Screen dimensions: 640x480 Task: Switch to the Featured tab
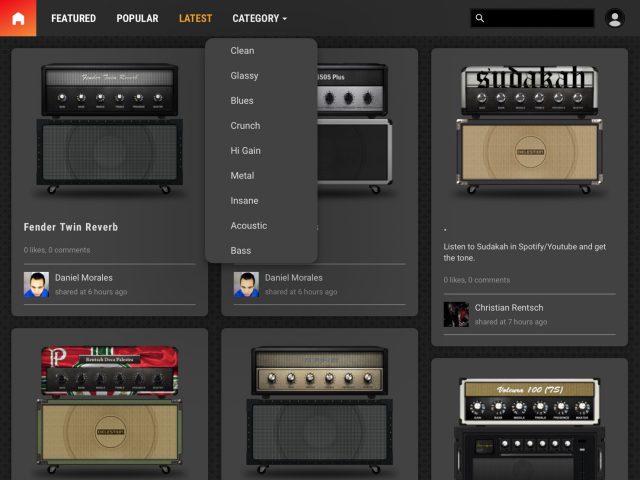[73, 18]
